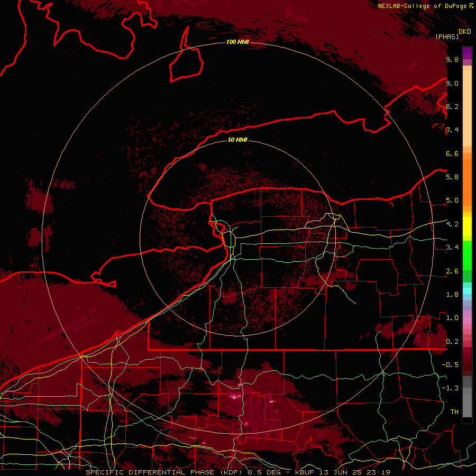Viewport: 476px width, 476px height.
Task: Select the purple top band of color bar
Action: 467,53
